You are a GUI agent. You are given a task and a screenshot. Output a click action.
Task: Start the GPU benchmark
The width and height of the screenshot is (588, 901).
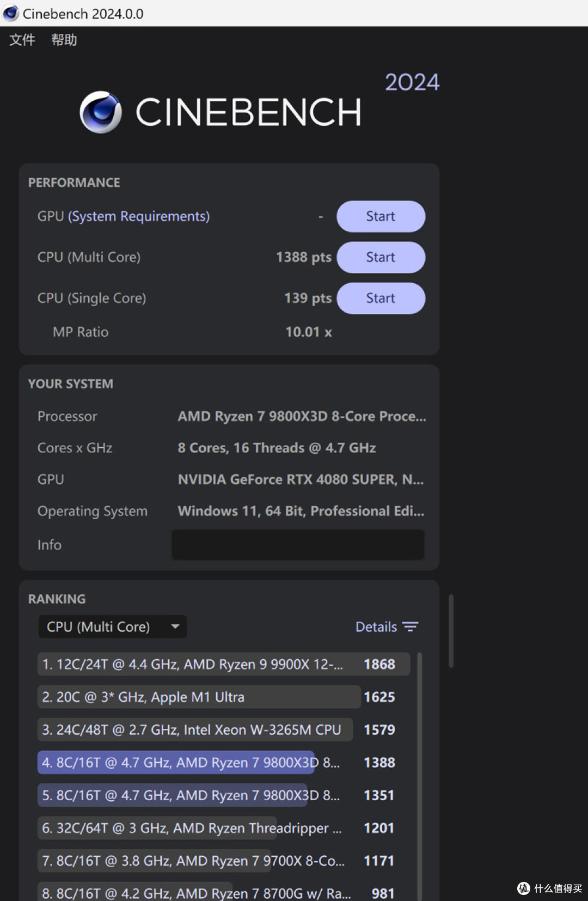click(x=381, y=216)
